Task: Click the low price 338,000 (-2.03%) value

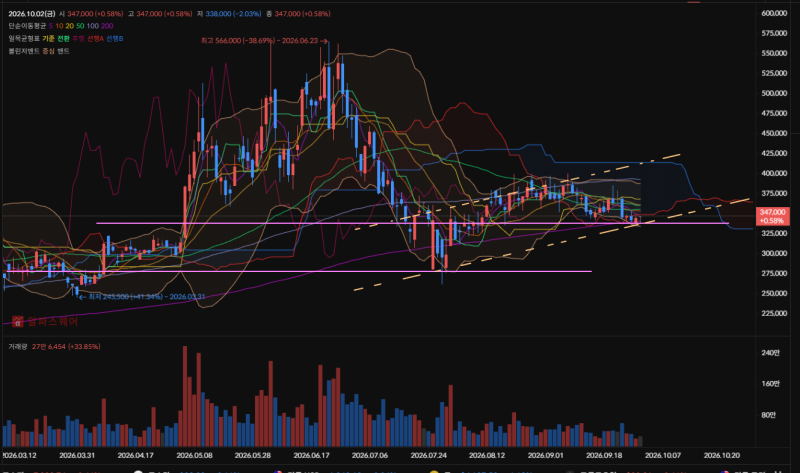Action: point(233,14)
